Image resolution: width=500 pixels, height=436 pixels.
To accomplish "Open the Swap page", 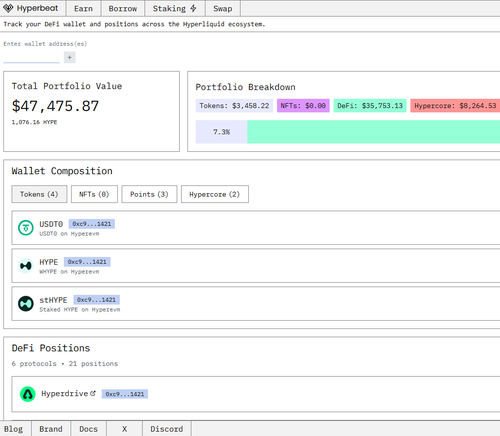I will point(223,9).
